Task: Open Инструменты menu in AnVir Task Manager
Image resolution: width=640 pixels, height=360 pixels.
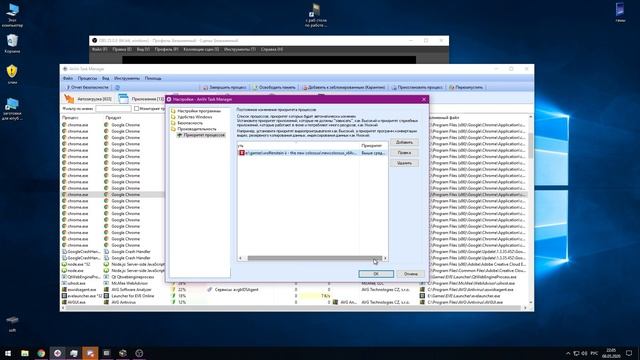Action: (x=127, y=78)
